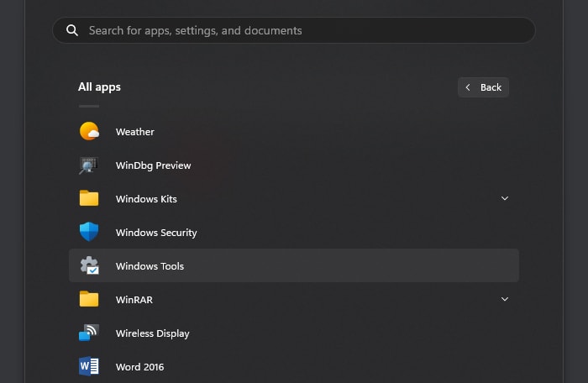Select the "Word 2016" label
588x383 pixels.
tap(140, 367)
